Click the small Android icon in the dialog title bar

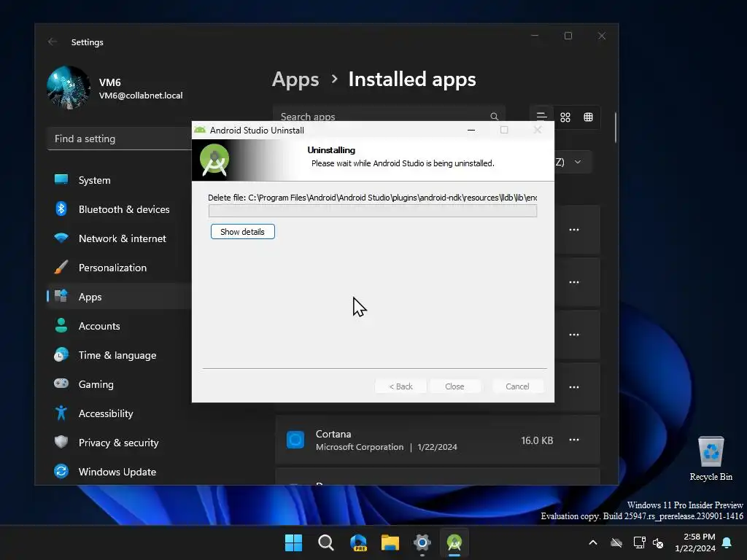click(x=200, y=130)
